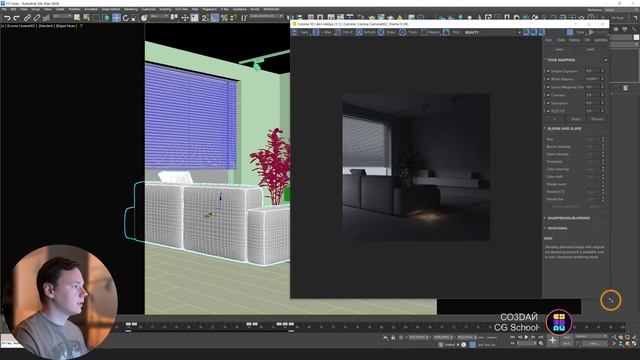The image size is (640, 360).
Task: Open the Modifiers menu
Action: [x=74, y=9]
